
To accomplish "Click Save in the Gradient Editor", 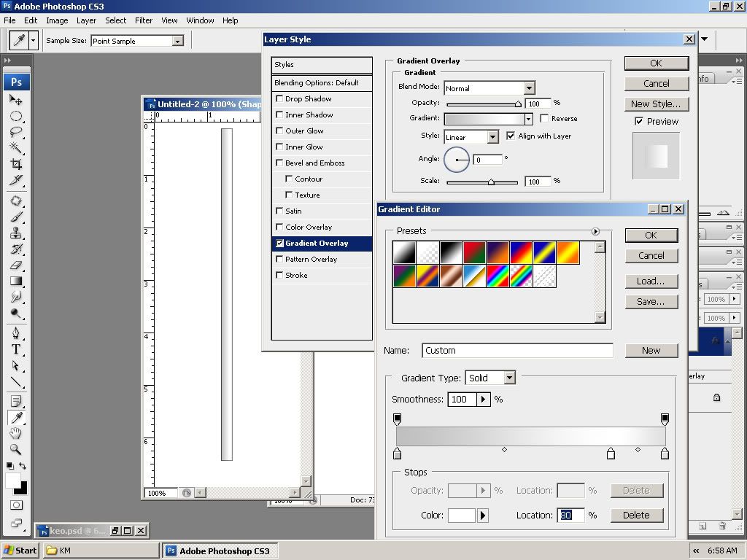I will coord(651,301).
